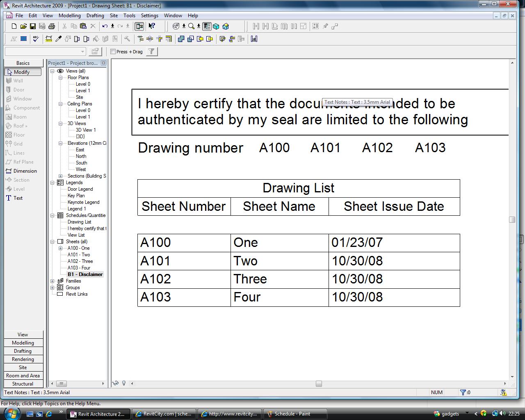Click the Paste clipboard icon
The image size is (525, 420).
(83, 26)
